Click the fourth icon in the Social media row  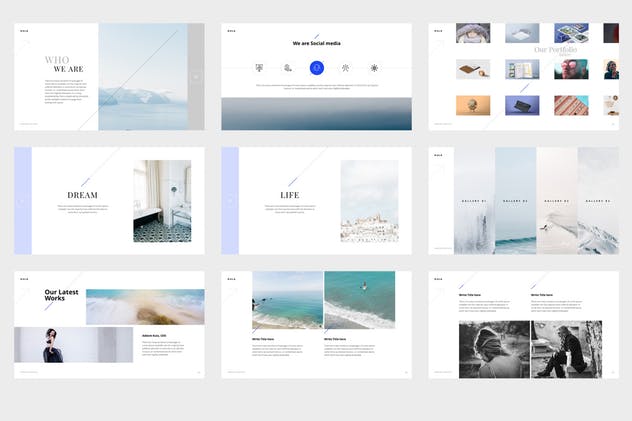(345, 68)
